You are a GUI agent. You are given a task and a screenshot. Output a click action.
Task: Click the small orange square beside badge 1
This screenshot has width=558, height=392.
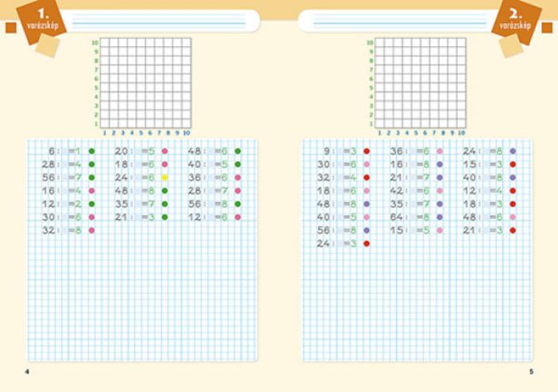[11, 28]
